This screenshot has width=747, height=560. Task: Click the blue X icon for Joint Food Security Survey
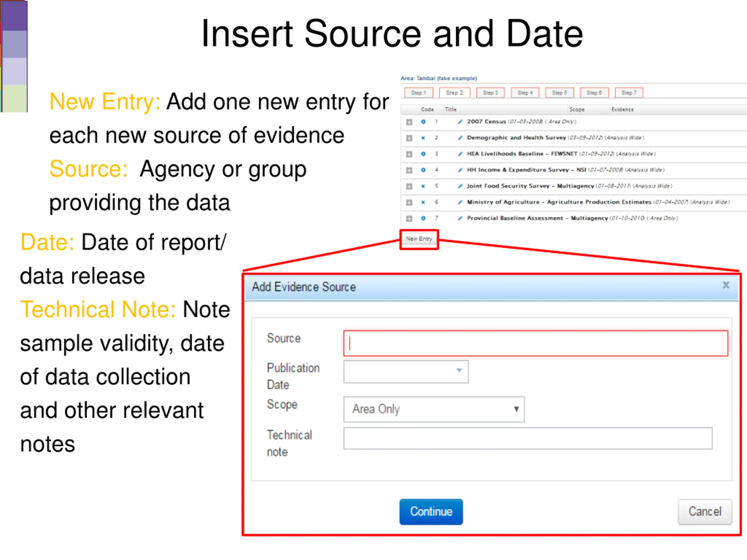pyautogui.click(x=423, y=186)
